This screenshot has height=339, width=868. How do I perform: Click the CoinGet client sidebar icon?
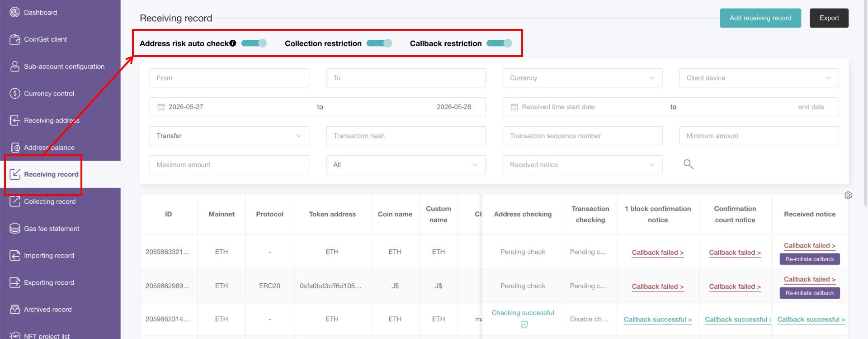click(x=15, y=39)
